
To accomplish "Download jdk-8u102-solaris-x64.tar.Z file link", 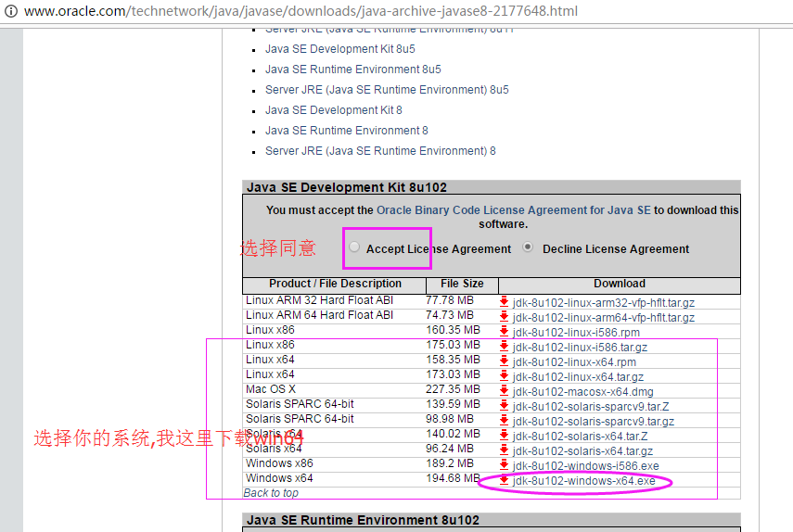I will click(580, 437).
